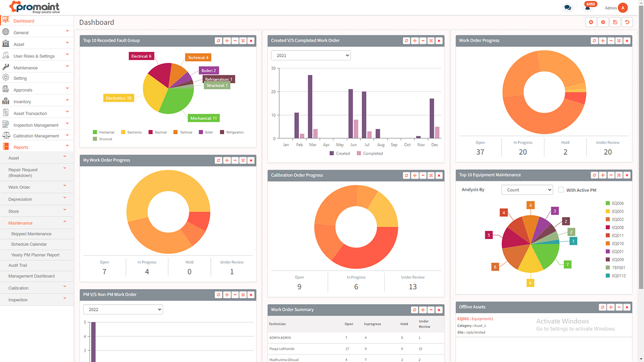Viewport: 644px width, 362px height.
Task: Open the Analysis By Count dropdown
Action: click(527, 190)
